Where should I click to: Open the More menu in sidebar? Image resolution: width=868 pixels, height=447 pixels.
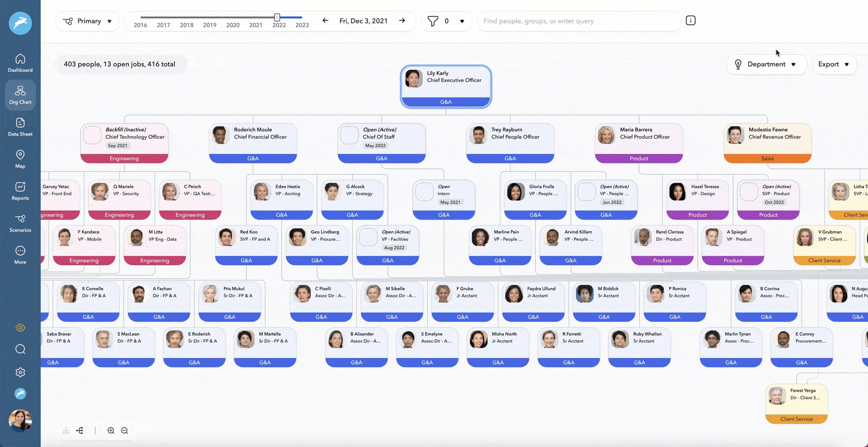(x=20, y=254)
